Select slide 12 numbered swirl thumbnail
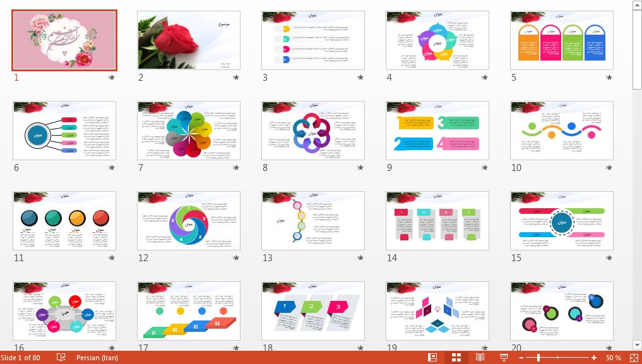This screenshot has width=642, height=364. tap(189, 221)
